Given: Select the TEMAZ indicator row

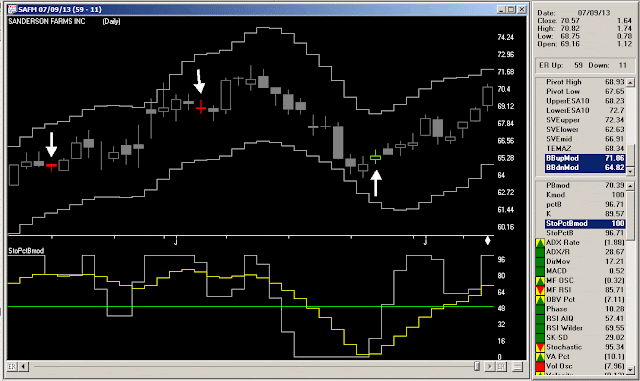Looking at the screenshot, I should [585, 149].
